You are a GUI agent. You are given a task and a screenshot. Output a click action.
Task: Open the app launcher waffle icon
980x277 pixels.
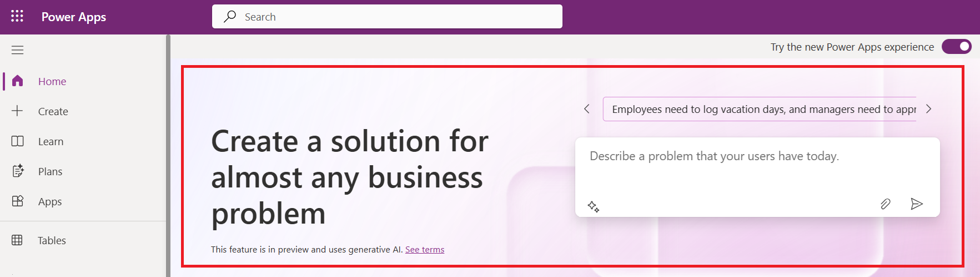pyautogui.click(x=17, y=16)
